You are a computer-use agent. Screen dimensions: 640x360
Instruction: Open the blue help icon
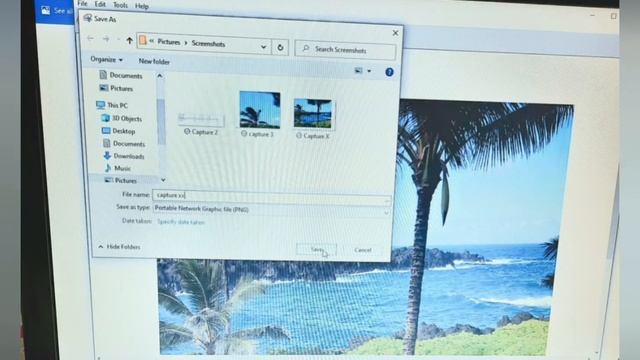389,72
